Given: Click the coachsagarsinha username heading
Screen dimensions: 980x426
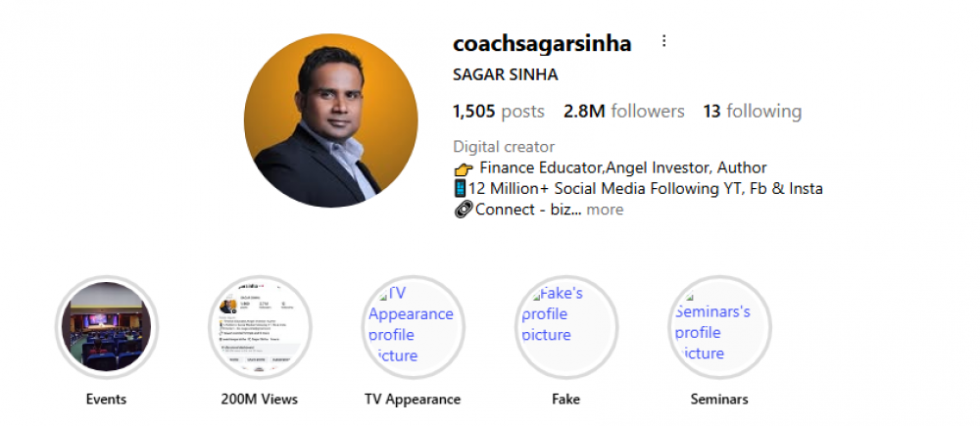Looking at the screenshot, I should (542, 44).
